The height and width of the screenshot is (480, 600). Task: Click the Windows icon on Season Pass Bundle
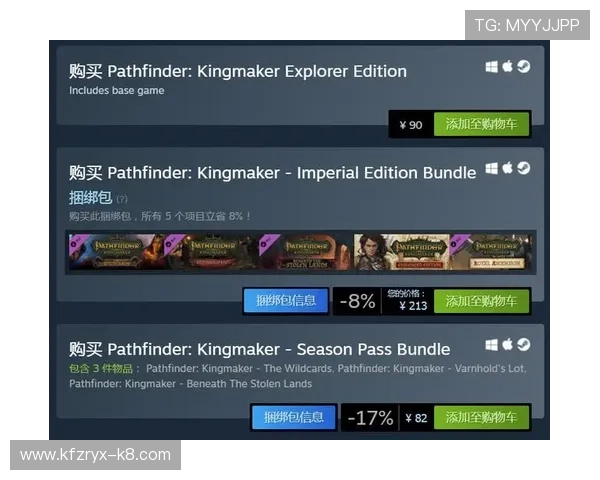click(491, 345)
